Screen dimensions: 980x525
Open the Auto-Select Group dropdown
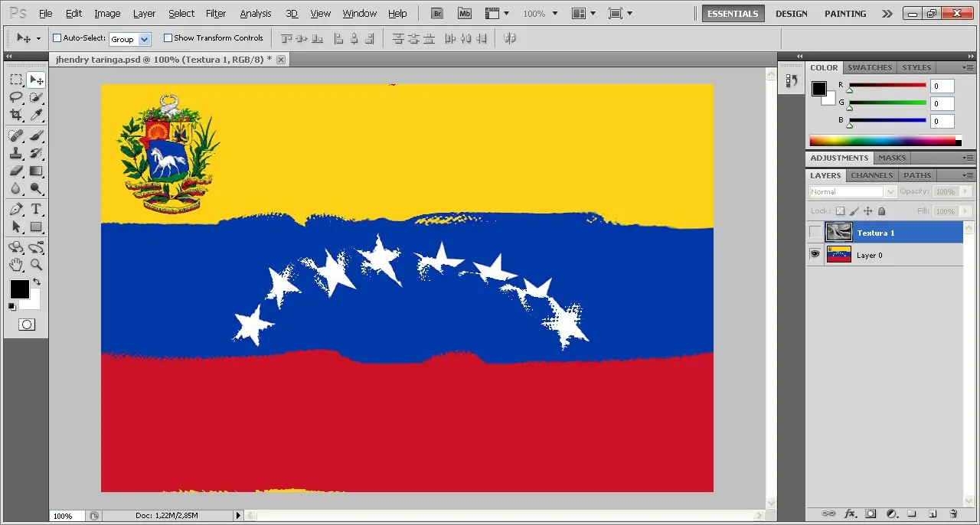130,38
